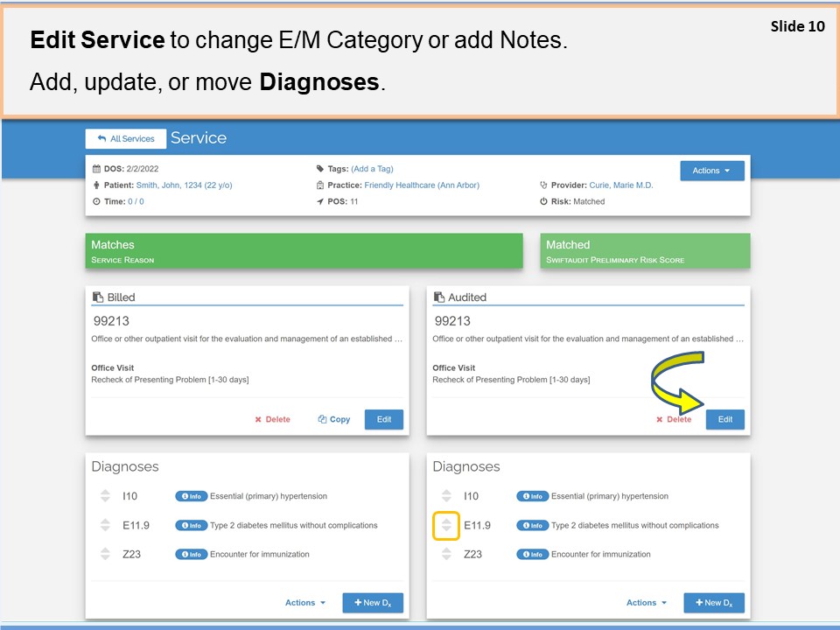The image size is (840, 630).
Task: Add New Dx in Audited Diagnoses
Action: point(714,603)
